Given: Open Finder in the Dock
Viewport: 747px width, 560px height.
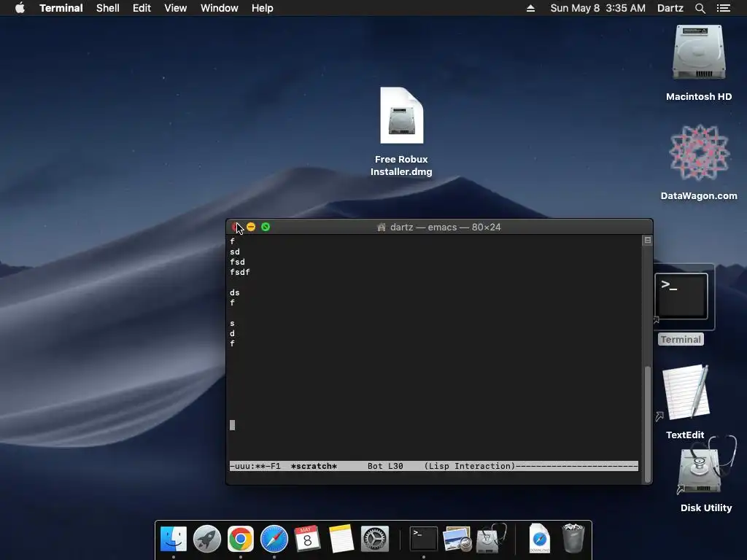Looking at the screenshot, I should click(174, 539).
